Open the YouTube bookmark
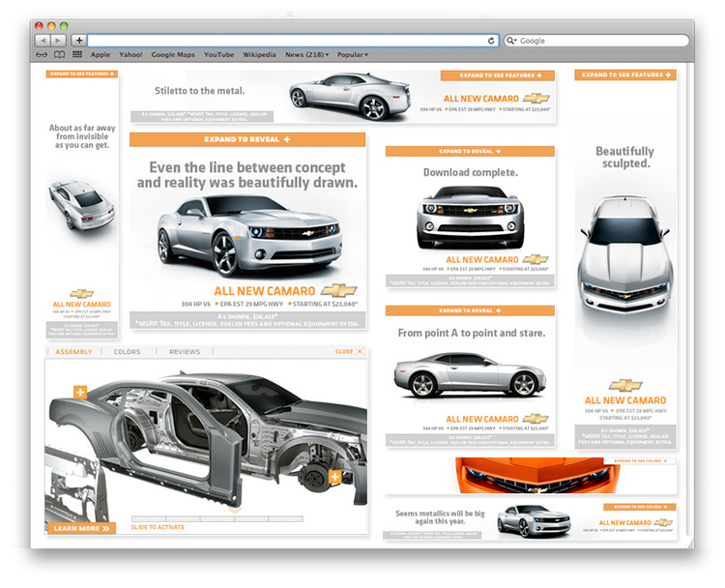This screenshot has width=725, height=588. pos(218,54)
